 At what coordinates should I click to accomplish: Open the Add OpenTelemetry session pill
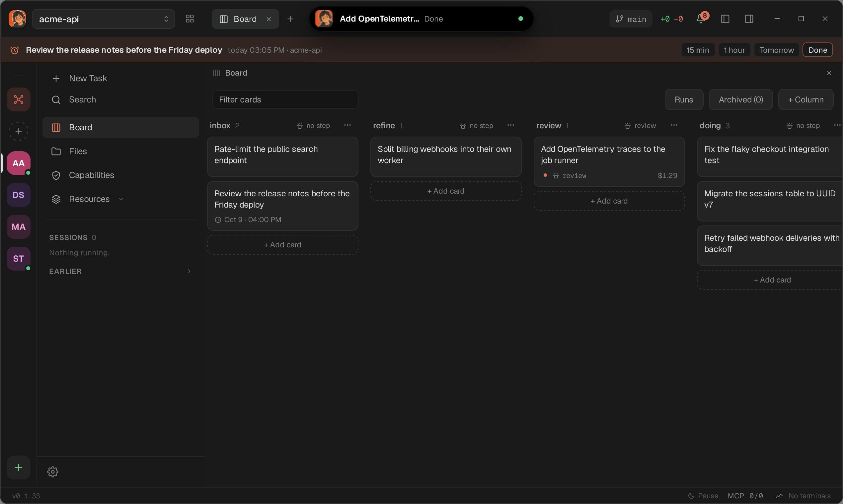pos(421,19)
